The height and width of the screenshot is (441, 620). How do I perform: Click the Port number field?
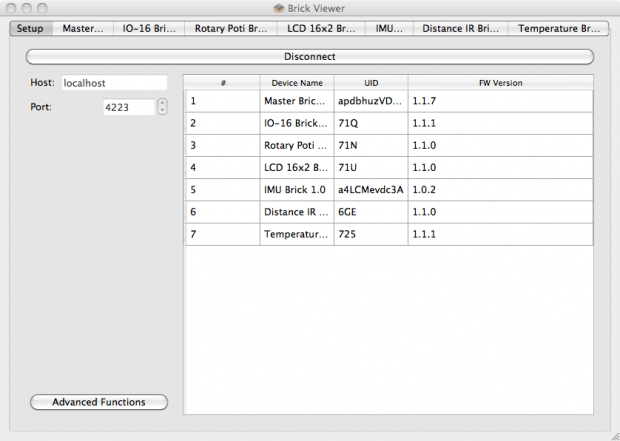coord(127,107)
